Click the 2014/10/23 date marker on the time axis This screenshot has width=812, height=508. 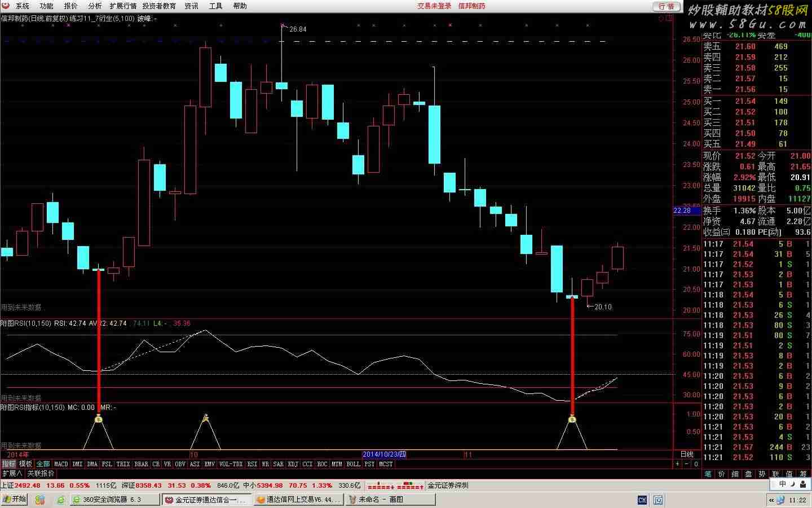pos(384,454)
